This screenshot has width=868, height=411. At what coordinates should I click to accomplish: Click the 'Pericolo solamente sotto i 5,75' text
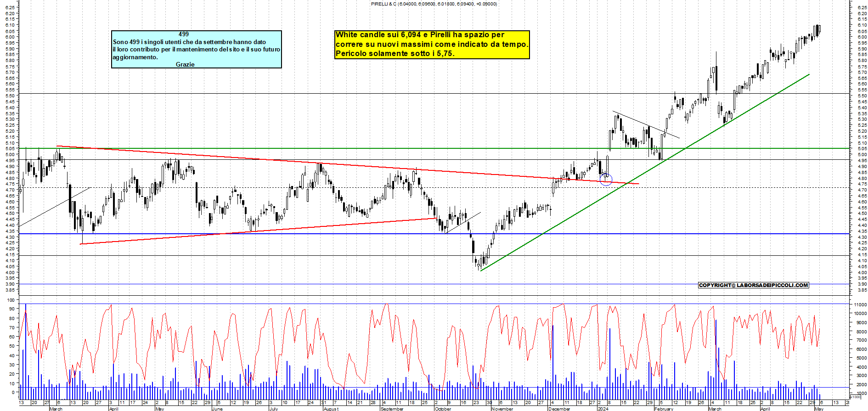pyautogui.click(x=395, y=53)
